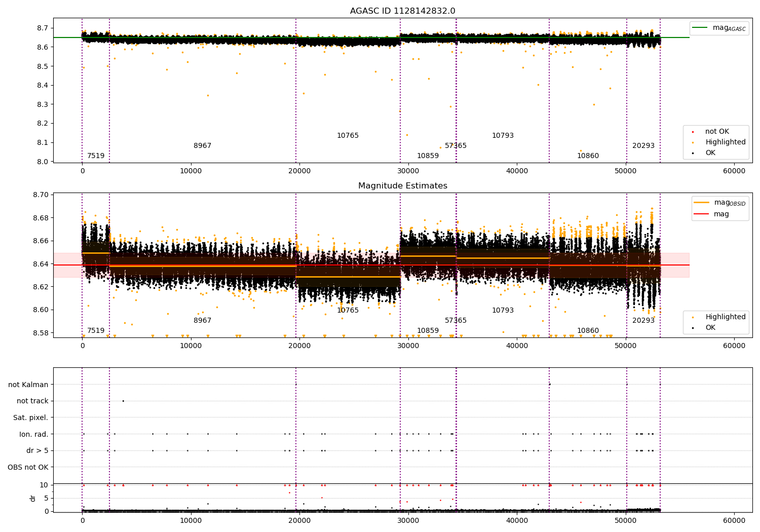Click the 8.70 y-tick on middle plot
Image resolution: width=760 pixels, height=532 pixels.
[x=41, y=195]
